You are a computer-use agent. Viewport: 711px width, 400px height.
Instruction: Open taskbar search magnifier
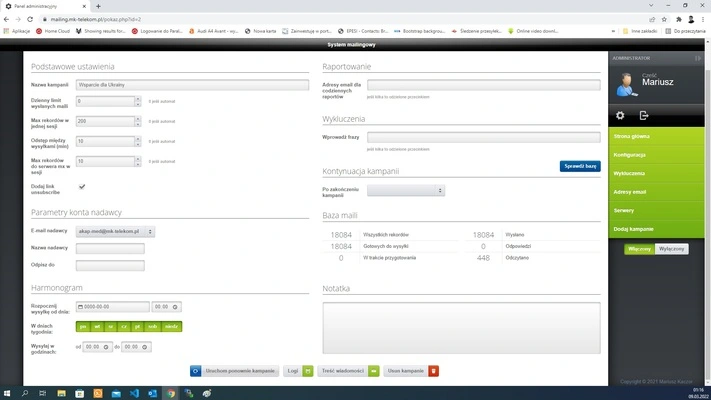coord(25,393)
